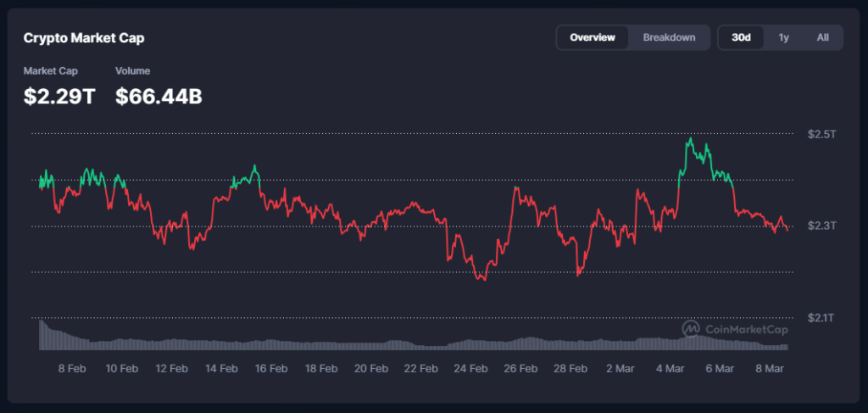Image resolution: width=868 pixels, height=413 pixels.
Task: Click the Market Cap label
Action: click(50, 71)
